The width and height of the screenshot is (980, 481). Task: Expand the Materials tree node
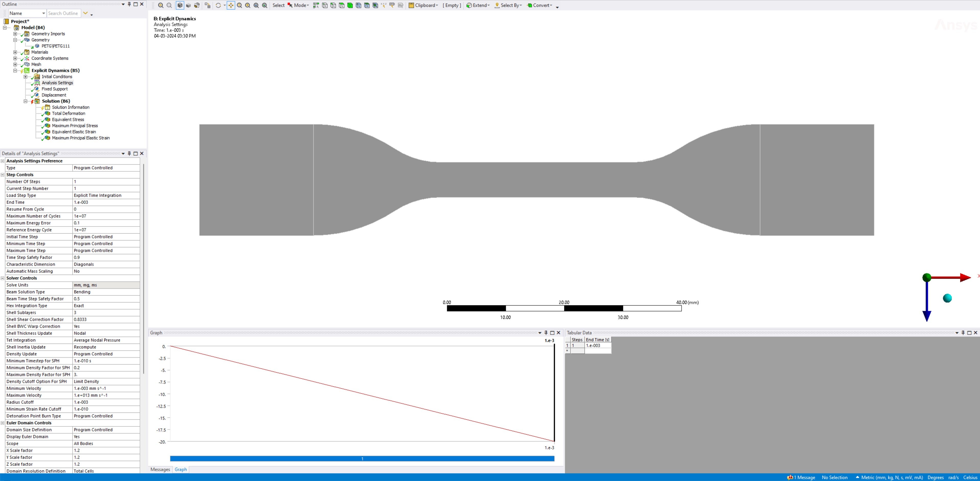pyautogui.click(x=15, y=53)
